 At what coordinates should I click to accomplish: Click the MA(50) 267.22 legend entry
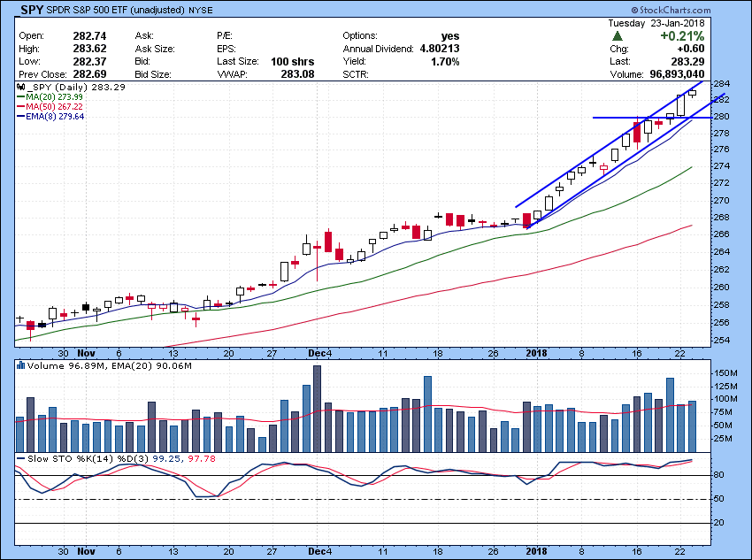[x=50, y=107]
